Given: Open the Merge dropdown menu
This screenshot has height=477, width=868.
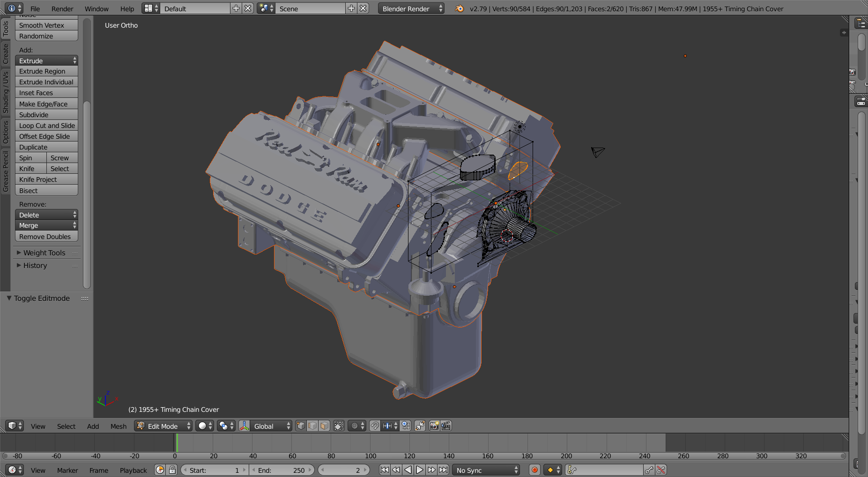Looking at the screenshot, I should (x=46, y=225).
